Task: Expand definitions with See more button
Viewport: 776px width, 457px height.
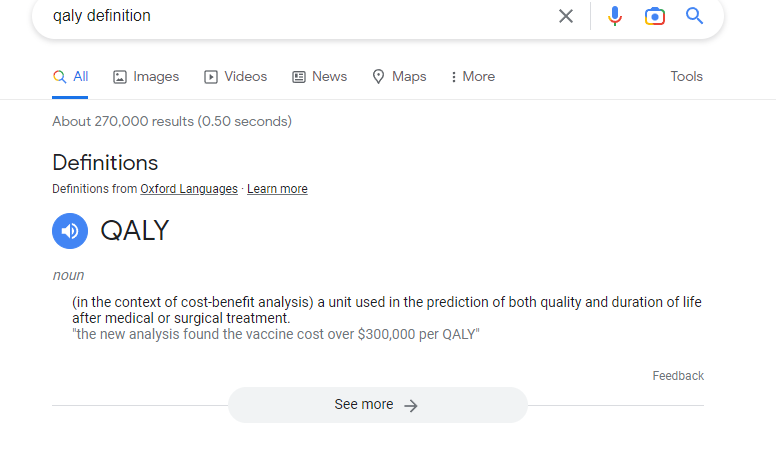Action: pyautogui.click(x=378, y=405)
